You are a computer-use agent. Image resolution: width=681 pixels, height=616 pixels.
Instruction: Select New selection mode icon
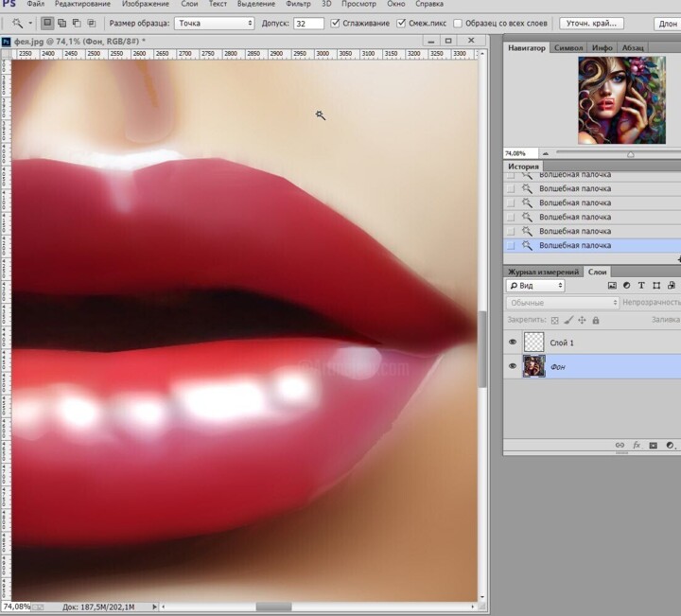(x=47, y=23)
